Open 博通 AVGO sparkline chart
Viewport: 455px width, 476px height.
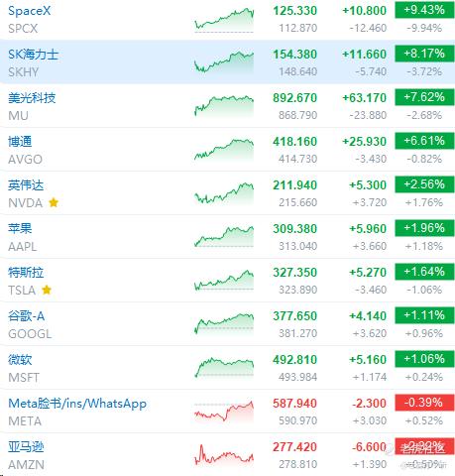224,150
